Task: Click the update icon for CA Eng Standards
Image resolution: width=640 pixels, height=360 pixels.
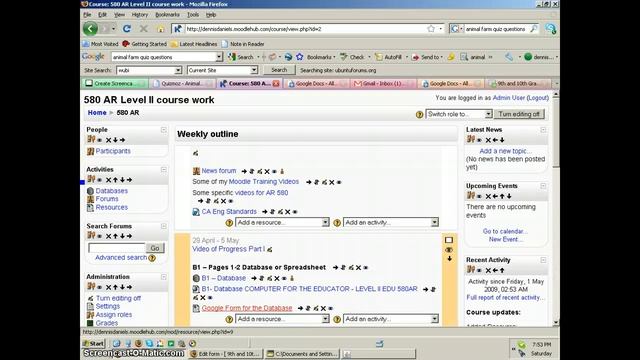Action: [x=280, y=212]
